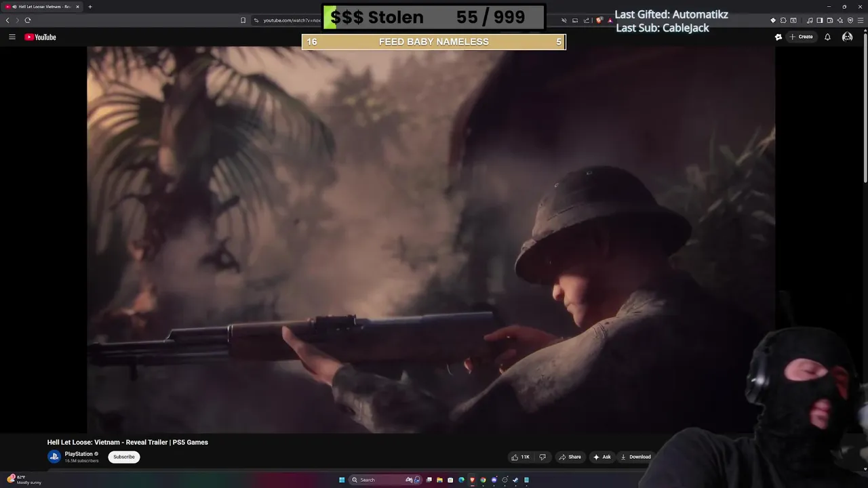Click the Share button under the video

tap(570, 457)
